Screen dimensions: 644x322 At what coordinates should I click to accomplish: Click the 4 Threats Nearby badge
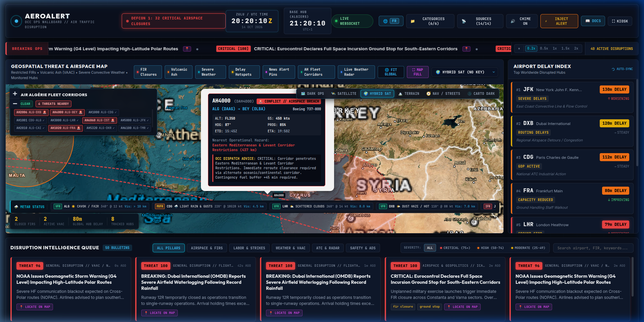pos(54,104)
